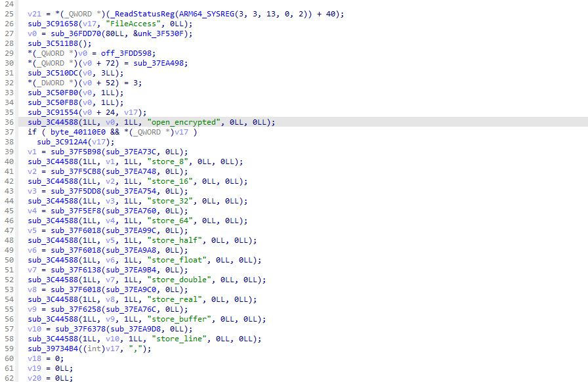Viewport: 588px width, 382px height.
Task: Click the byte_40110E0 global variable
Action: (x=66, y=132)
